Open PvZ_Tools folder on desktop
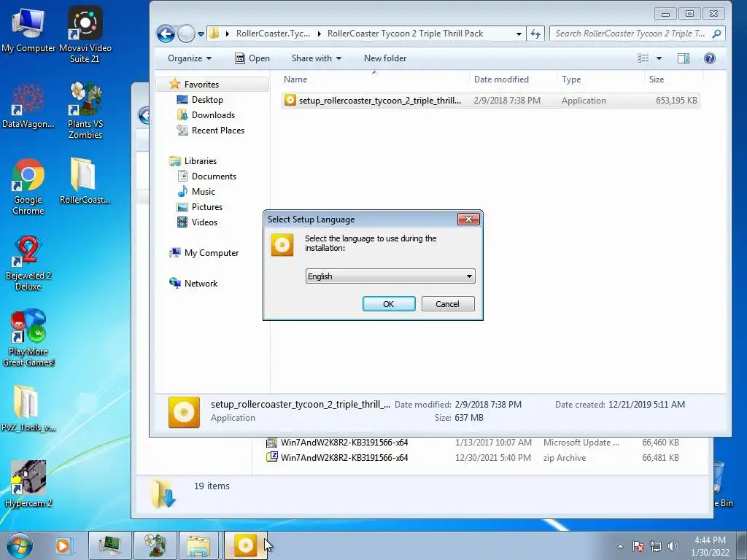The height and width of the screenshot is (560, 747). 28,408
